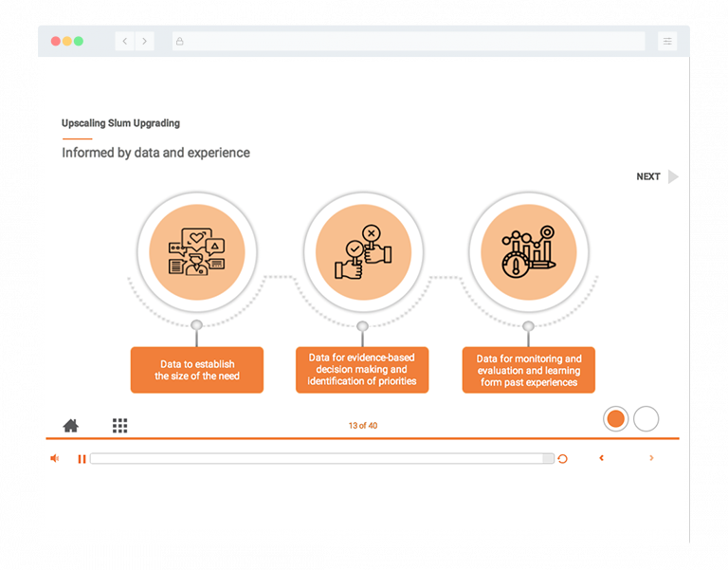This screenshot has height=570, width=728.
Task: Click the replay circular arrow icon
Action: (562, 458)
